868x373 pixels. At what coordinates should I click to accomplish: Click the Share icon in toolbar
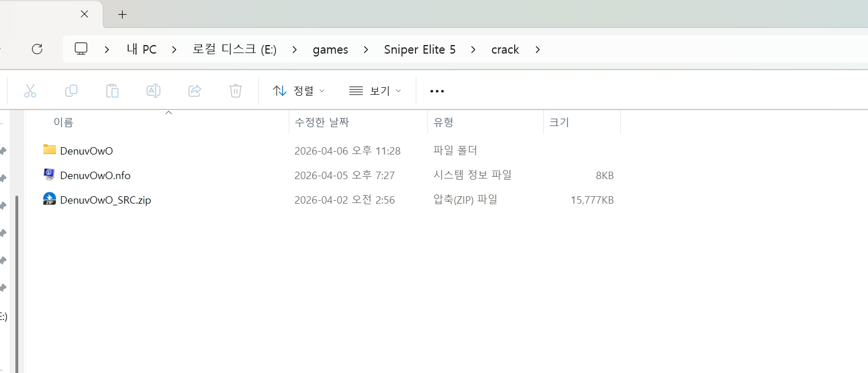coord(195,91)
